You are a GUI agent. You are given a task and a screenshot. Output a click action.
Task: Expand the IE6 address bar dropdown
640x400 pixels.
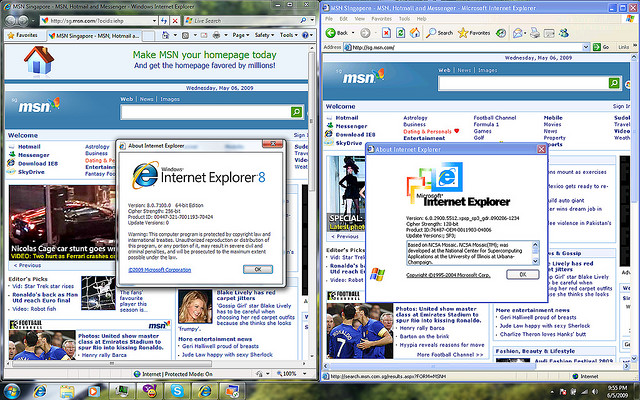tap(586, 47)
